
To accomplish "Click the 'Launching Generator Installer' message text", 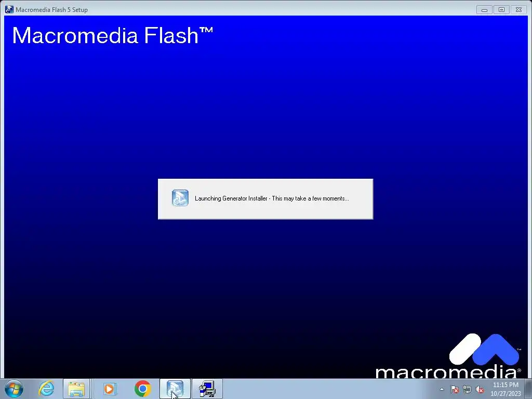I will click(x=272, y=198).
